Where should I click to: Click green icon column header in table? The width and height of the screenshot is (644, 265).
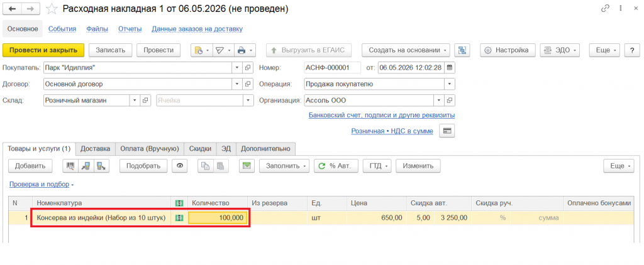[179, 203]
